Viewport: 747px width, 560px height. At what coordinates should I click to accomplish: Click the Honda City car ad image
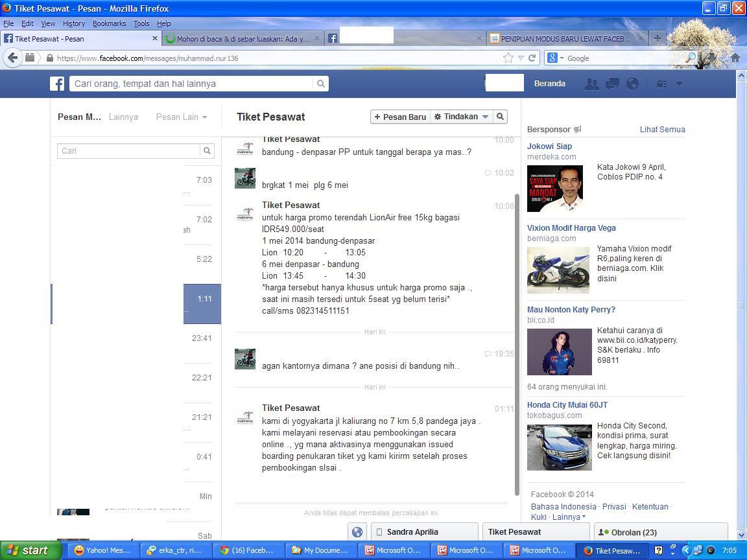[560, 448]
